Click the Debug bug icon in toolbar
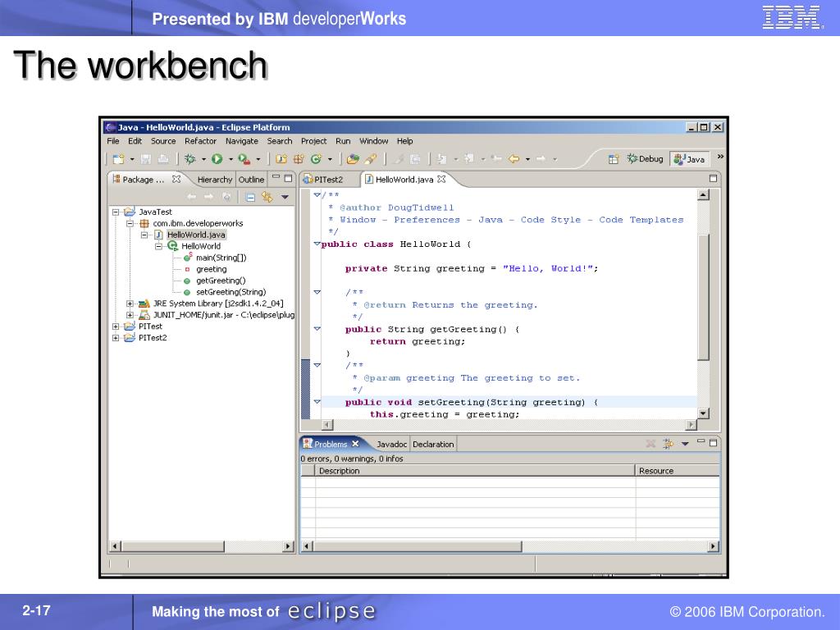This screenshot has height=630, width=840. (190, 159)
